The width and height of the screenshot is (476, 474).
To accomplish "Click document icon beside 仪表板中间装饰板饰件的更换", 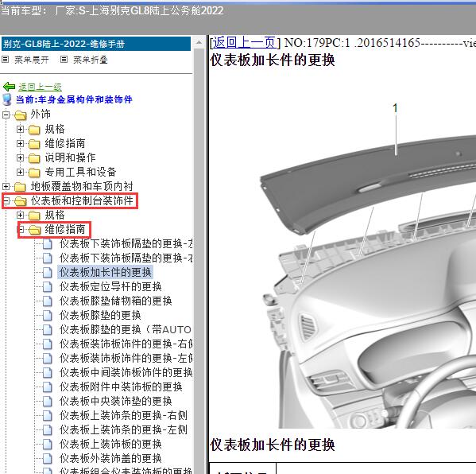I will [x=48, y=373].
